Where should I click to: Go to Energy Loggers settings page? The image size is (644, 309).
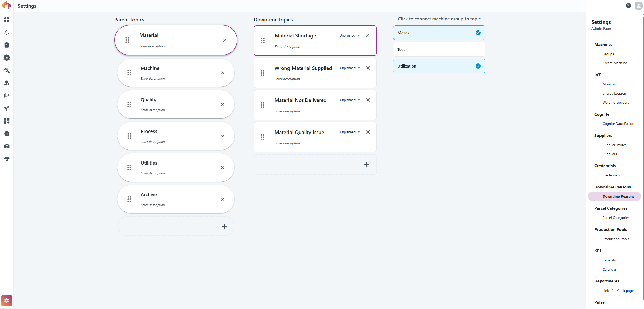pyautogui.click(x=614, y=93)
